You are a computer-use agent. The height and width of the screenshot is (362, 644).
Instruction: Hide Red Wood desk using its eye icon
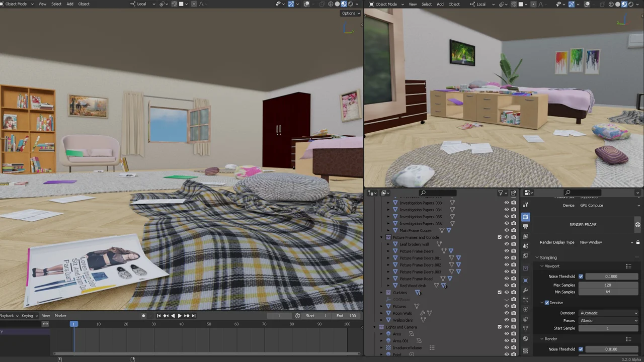tap(507, 285)
